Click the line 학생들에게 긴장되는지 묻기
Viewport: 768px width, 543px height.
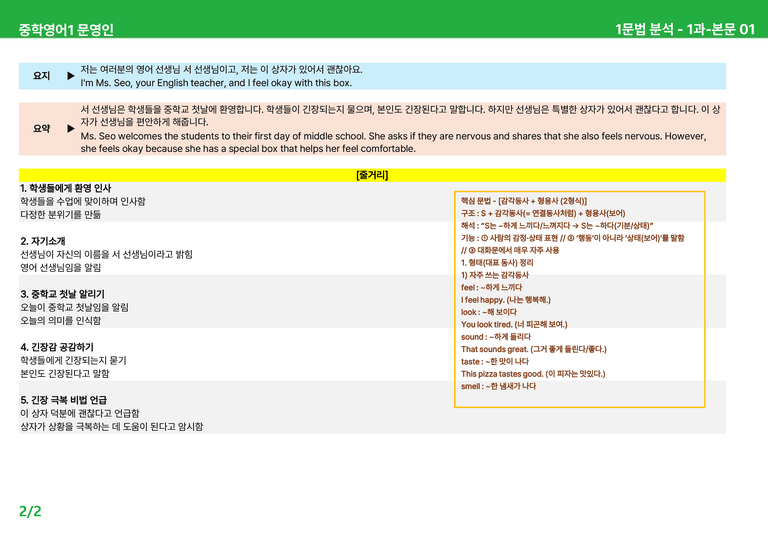[x=73, y=360]
